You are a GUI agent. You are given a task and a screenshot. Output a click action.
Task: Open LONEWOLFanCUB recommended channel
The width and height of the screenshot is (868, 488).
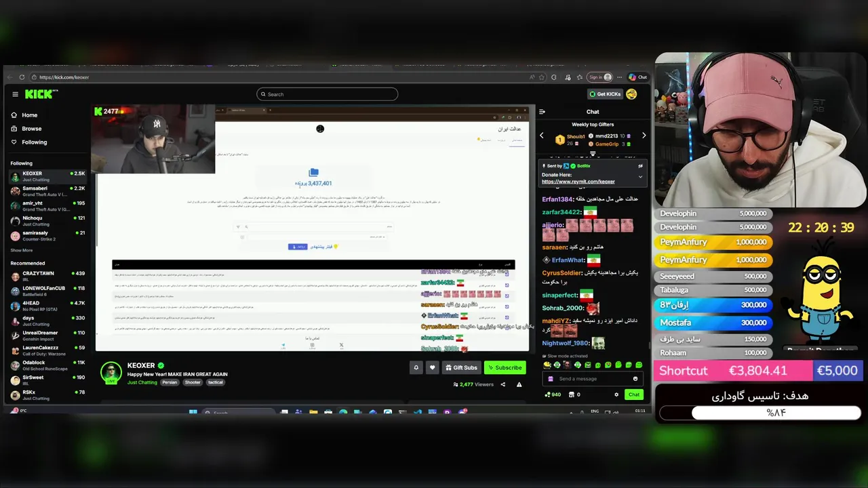coord(47,291)
